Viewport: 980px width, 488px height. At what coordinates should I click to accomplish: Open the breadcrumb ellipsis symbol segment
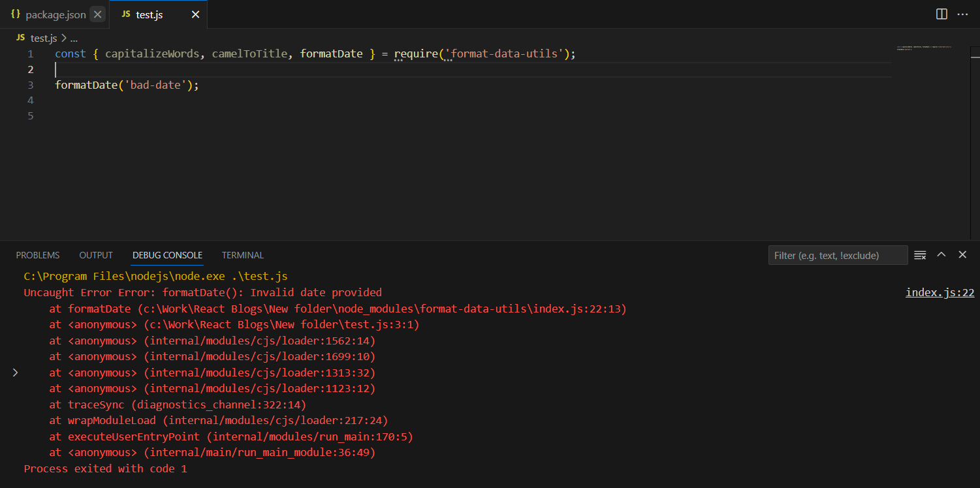coord(74,38)
